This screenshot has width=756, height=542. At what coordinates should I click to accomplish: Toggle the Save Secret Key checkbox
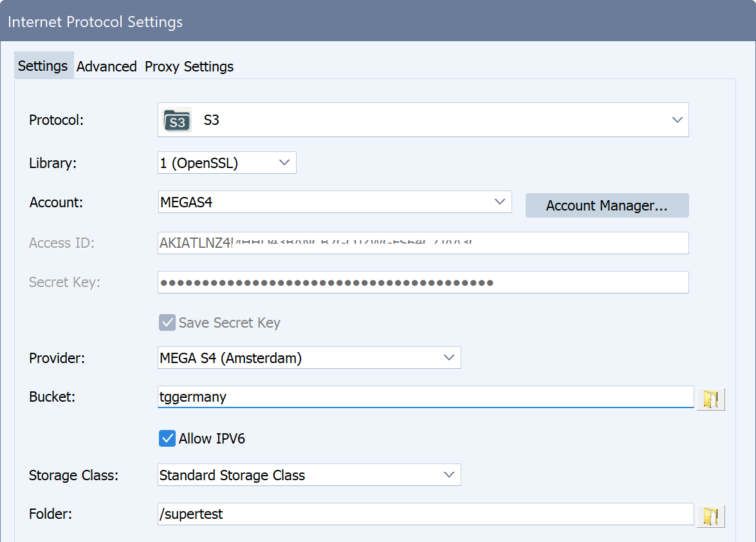coord(167,322)
